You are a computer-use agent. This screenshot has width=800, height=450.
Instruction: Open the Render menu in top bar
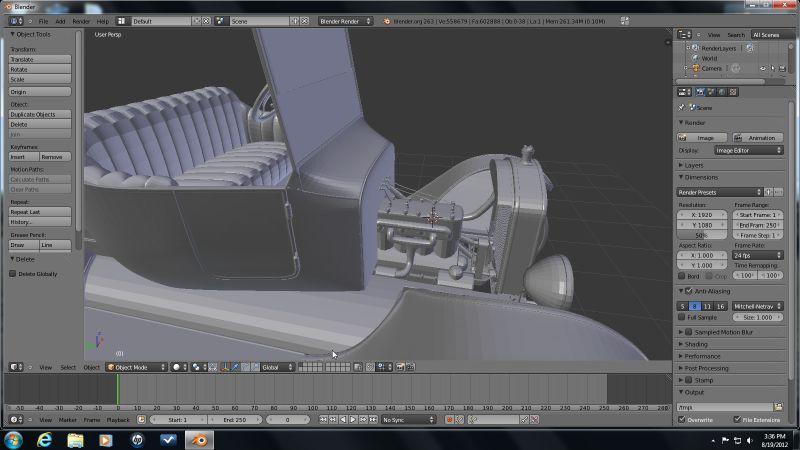coord(82,20)
